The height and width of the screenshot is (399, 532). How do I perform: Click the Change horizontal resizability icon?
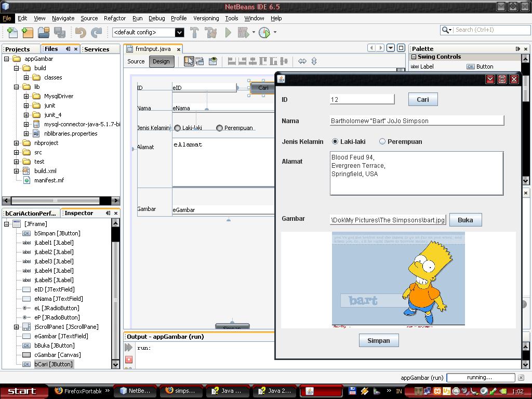coord(302,61)
